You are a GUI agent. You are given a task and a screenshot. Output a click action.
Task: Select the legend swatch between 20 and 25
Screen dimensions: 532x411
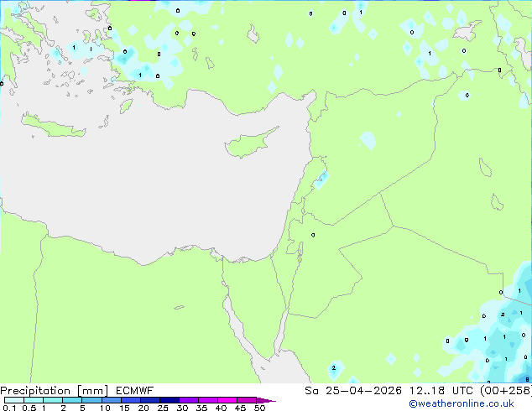point(149,400)
